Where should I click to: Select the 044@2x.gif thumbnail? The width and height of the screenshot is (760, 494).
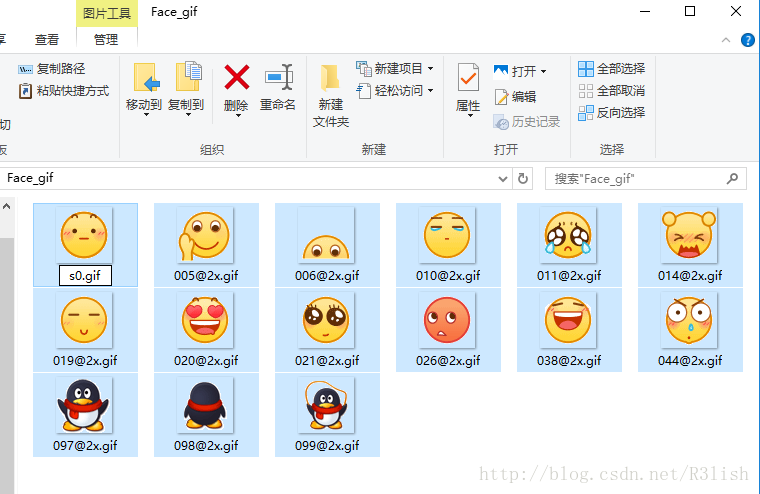pos(689,320)
